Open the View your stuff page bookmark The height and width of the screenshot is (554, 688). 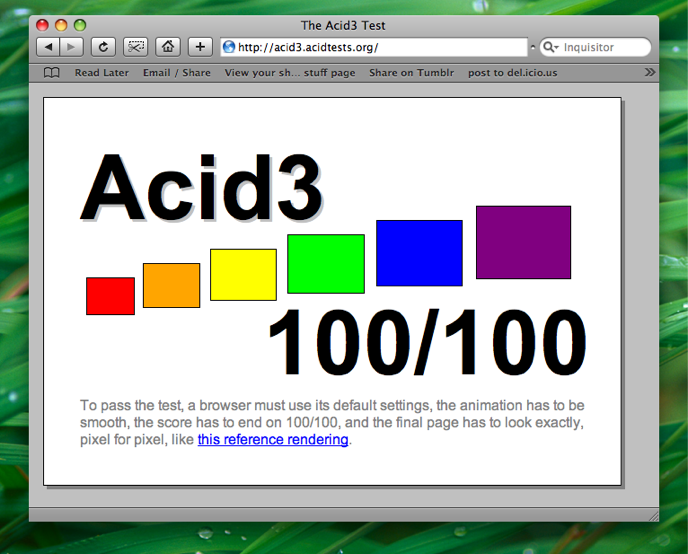[x=290, y=73]
